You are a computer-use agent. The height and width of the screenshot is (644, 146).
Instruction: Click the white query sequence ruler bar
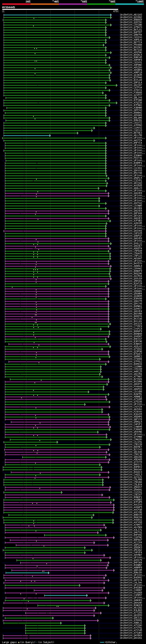[60, 10]
